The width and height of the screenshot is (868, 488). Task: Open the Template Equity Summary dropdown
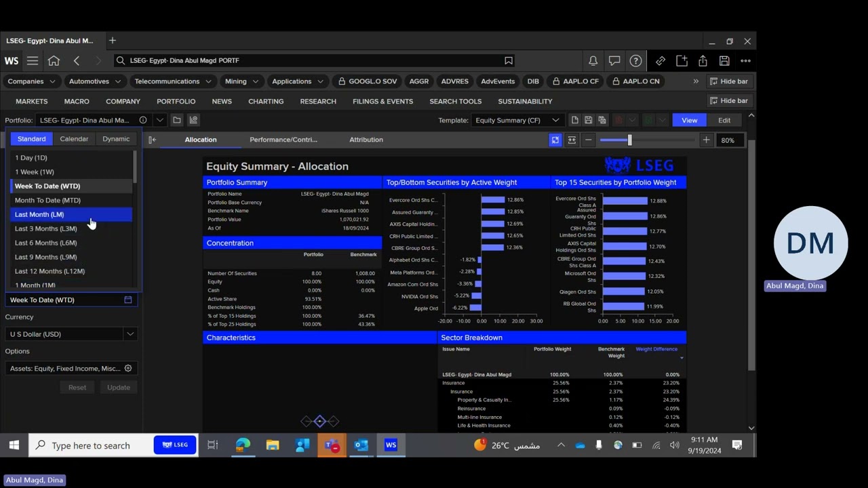coord(517,120)
